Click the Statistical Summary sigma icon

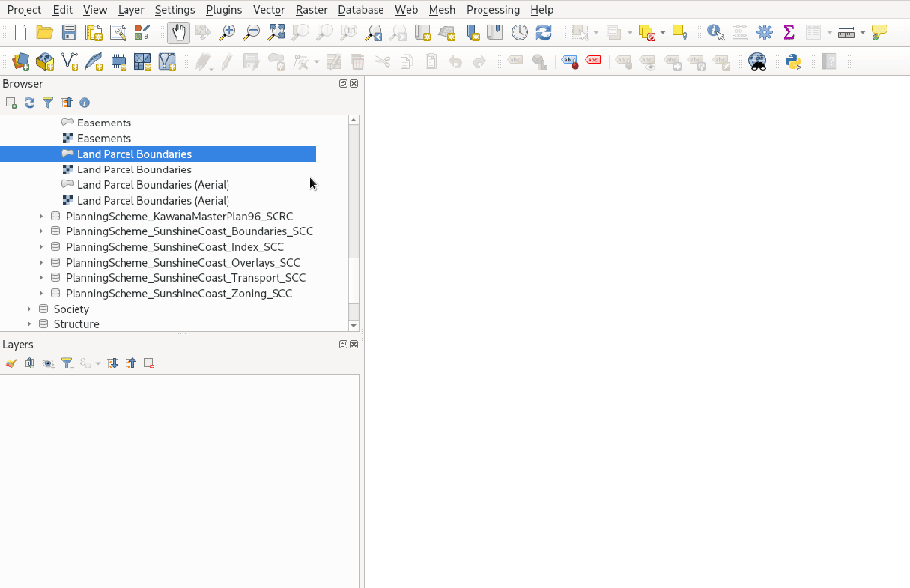788,32
